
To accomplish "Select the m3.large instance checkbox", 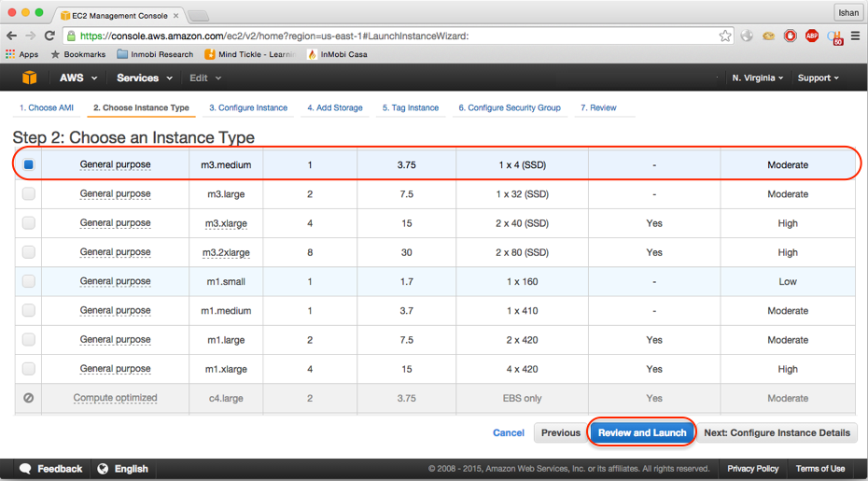I will pyautogui.click(x=28, y=194).
